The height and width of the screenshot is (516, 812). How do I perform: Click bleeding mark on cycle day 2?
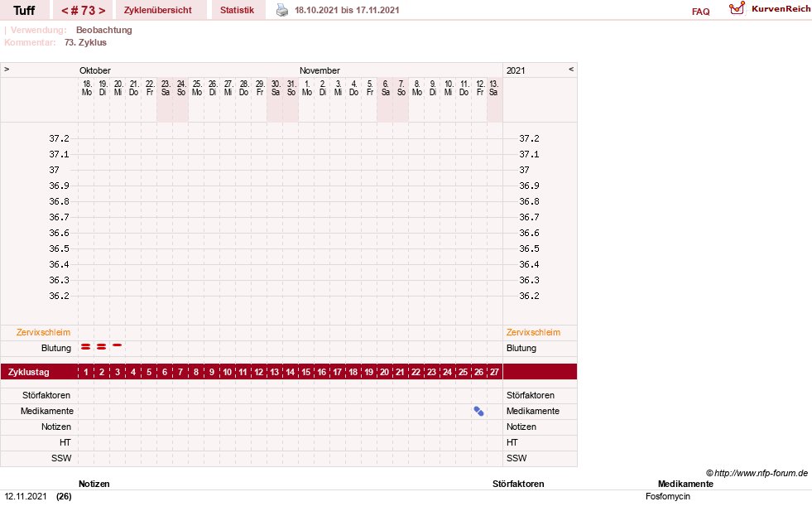point(102,346)
